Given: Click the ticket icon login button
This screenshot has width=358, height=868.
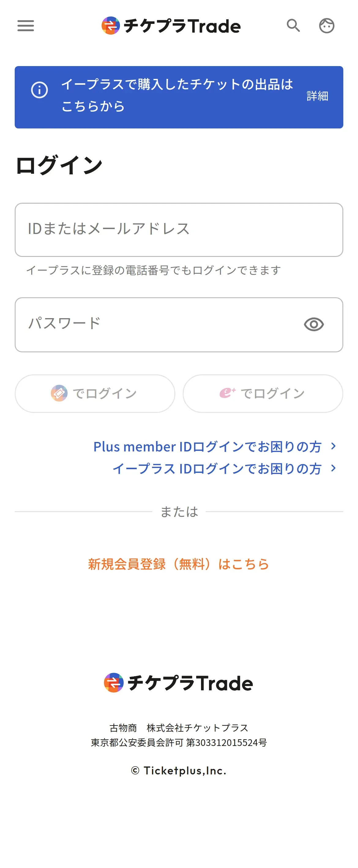Looking at the screenshot, I should click(95, 393).
